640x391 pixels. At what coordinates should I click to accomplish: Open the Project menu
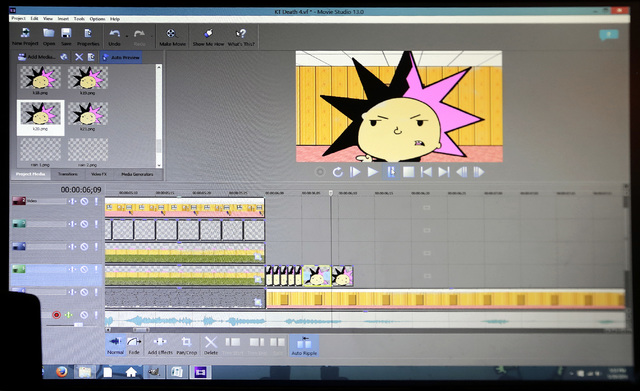(x=18, y=19)
